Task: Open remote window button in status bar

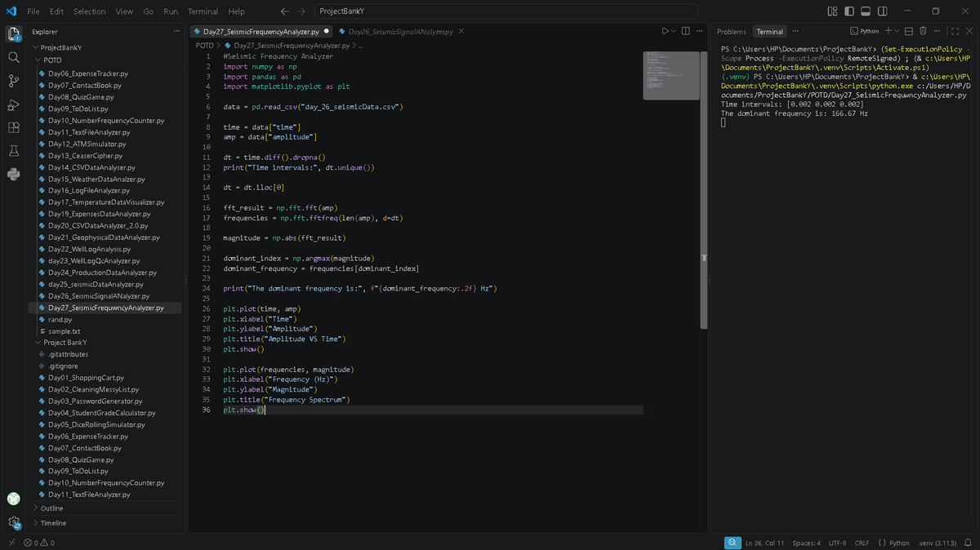Action: (11, 543)
